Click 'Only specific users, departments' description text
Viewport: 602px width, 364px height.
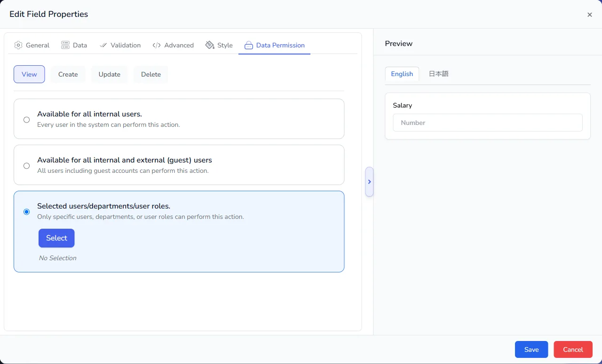141,217
